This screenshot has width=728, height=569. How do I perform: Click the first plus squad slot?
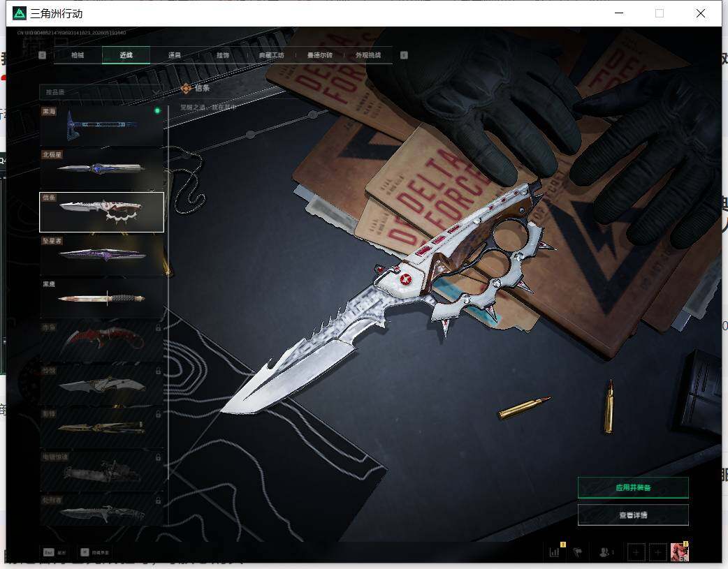click(636, 552)
